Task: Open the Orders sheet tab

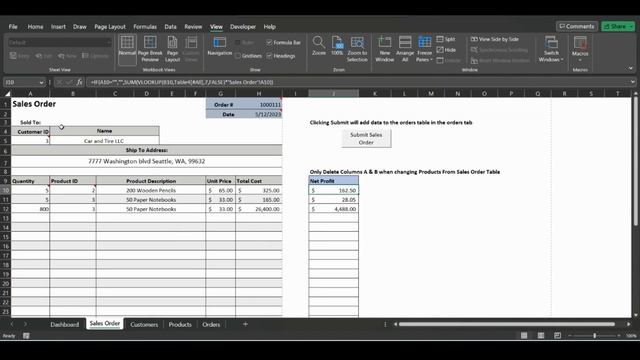Action: (211, 324)
